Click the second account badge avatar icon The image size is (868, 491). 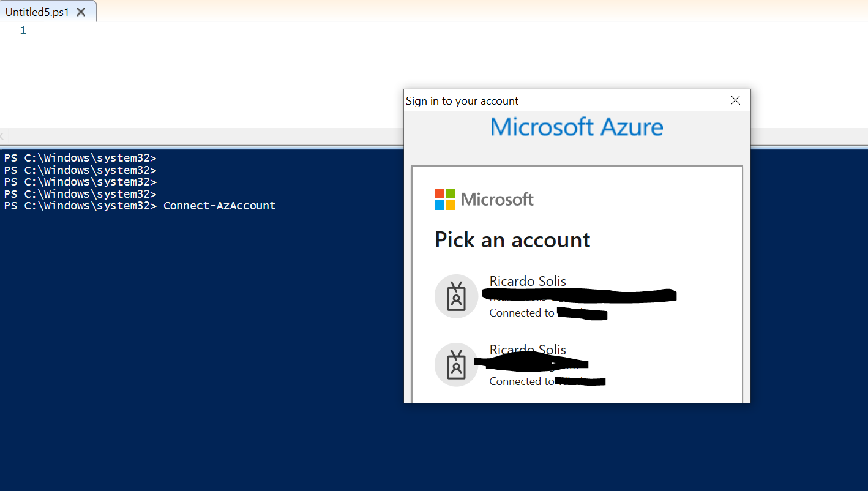coord(456,365)
